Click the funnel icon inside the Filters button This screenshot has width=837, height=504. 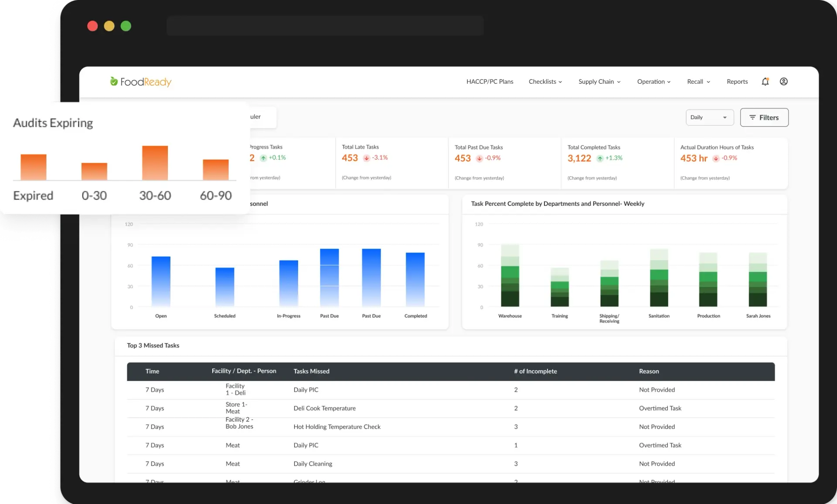753,117
